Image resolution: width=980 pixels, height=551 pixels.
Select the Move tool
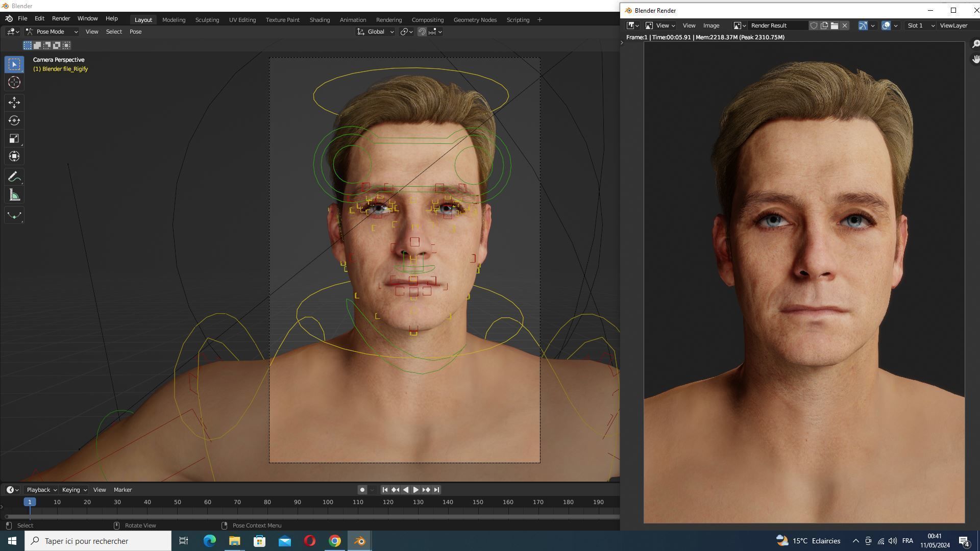coord(14,103)
